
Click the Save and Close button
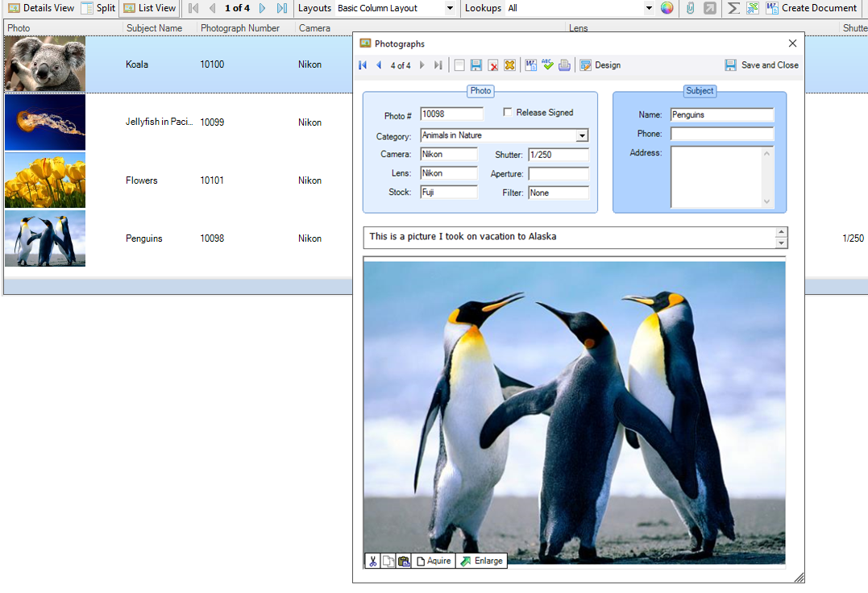click(x=762, y=65)
